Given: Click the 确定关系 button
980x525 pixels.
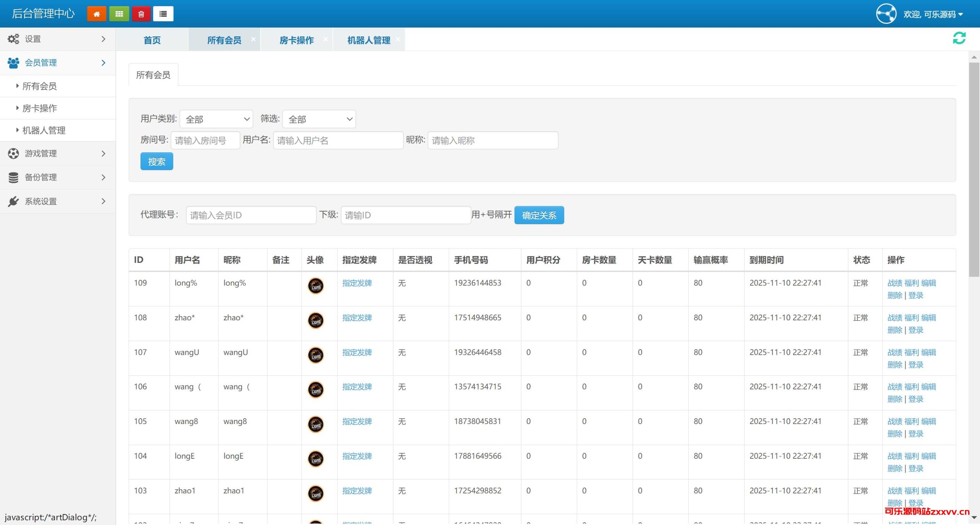Looking at the screenshot, I should pyautogui.click(x=539, y=215).
